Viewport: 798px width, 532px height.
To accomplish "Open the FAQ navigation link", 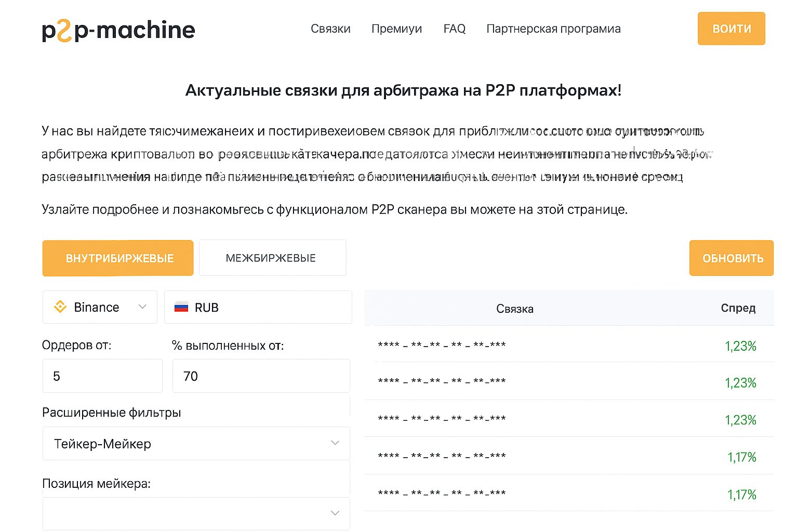I will tap(454, 29).
